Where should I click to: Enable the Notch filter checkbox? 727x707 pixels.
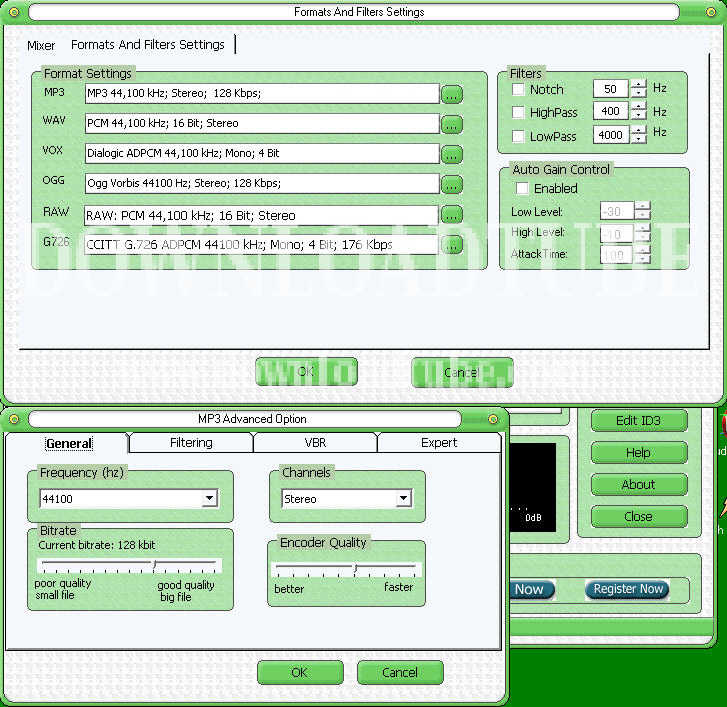pyautogui.click(x=518, y=89)
